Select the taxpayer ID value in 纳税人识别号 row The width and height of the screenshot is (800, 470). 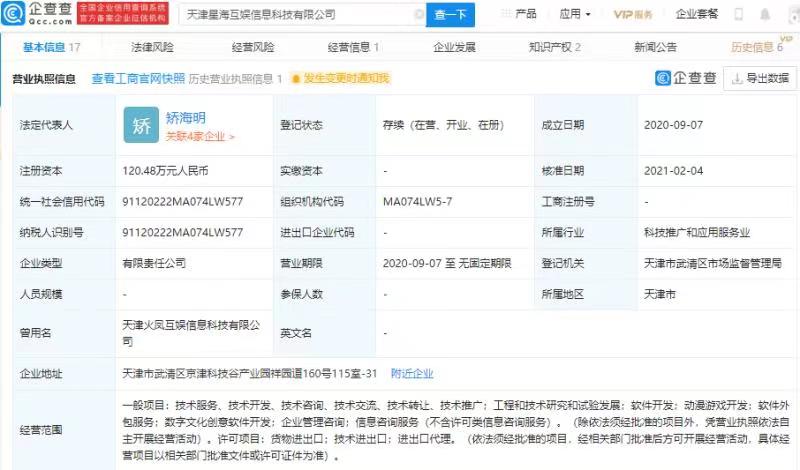pos(183,233)
